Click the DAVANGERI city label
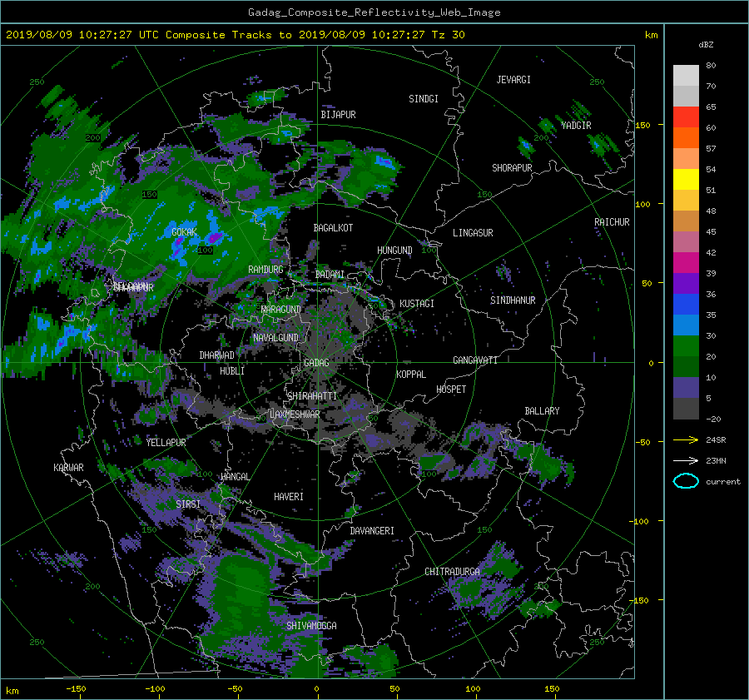This screenshot has width=749, height=700. pos(372,531)
